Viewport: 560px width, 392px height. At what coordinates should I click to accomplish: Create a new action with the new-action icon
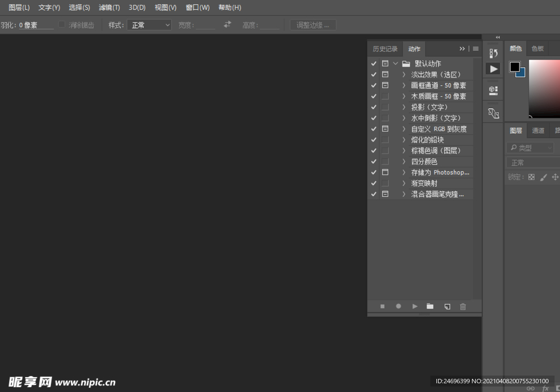pos(447,306)
